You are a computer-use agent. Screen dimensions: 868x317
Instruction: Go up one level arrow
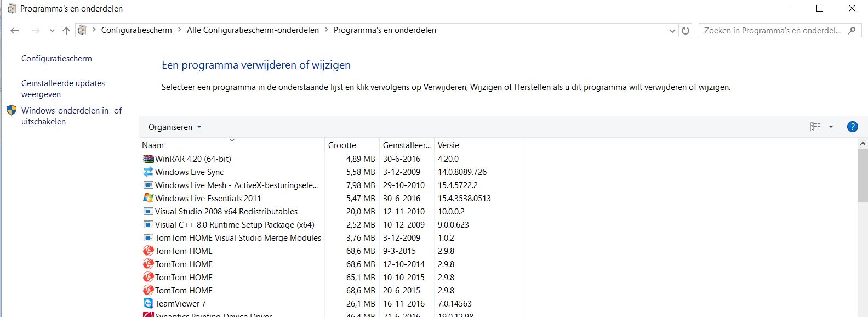[x=66, y=31]
